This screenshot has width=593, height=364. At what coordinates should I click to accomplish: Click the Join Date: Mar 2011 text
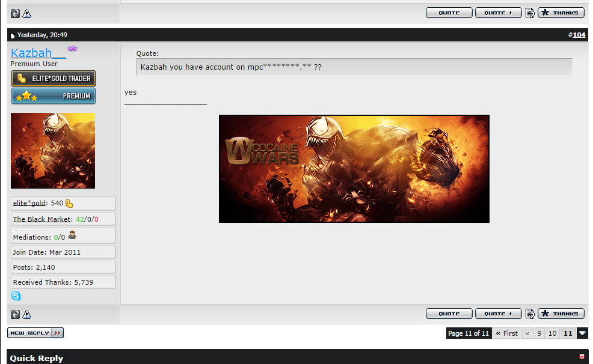pyautogui.click(x=46, y=252)
